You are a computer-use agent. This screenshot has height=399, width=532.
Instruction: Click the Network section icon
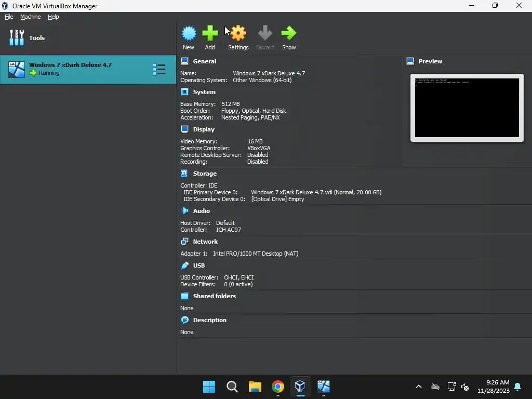click(184, 242)
